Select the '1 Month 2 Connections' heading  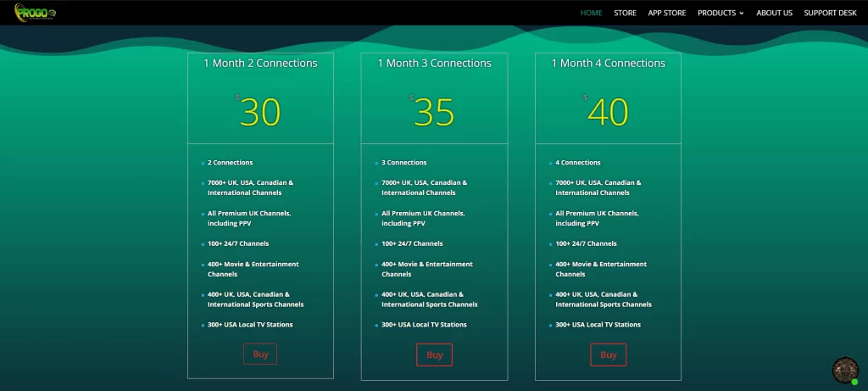point(261,63)
